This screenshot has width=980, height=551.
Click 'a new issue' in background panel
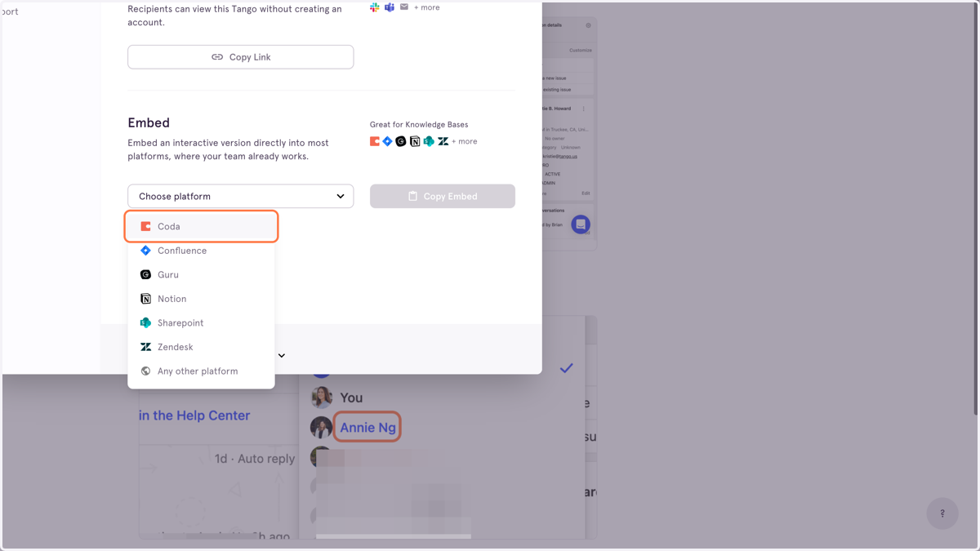tap(555, 78)
